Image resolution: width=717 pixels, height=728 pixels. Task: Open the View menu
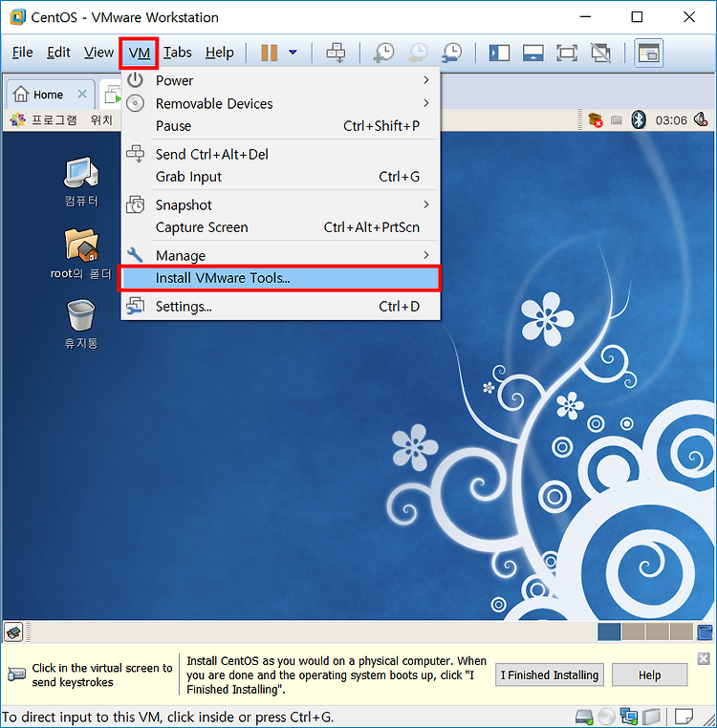[x=98, y=53]
